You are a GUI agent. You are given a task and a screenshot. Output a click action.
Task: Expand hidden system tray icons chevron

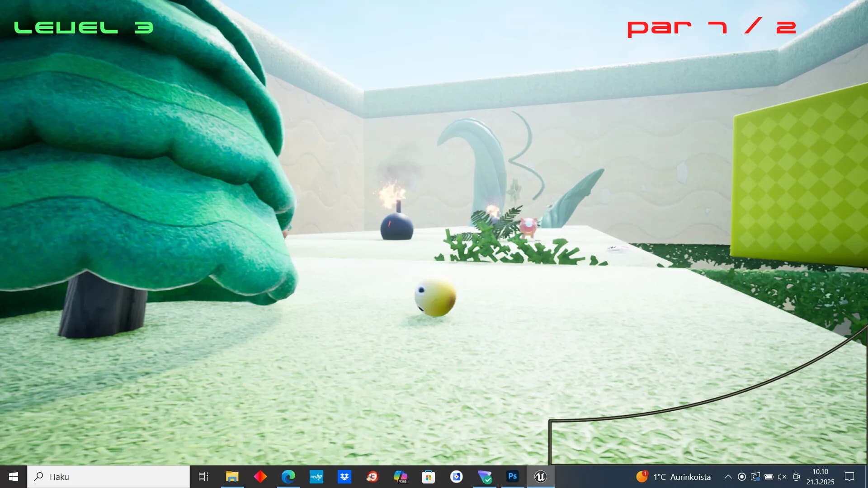[728, 477]
